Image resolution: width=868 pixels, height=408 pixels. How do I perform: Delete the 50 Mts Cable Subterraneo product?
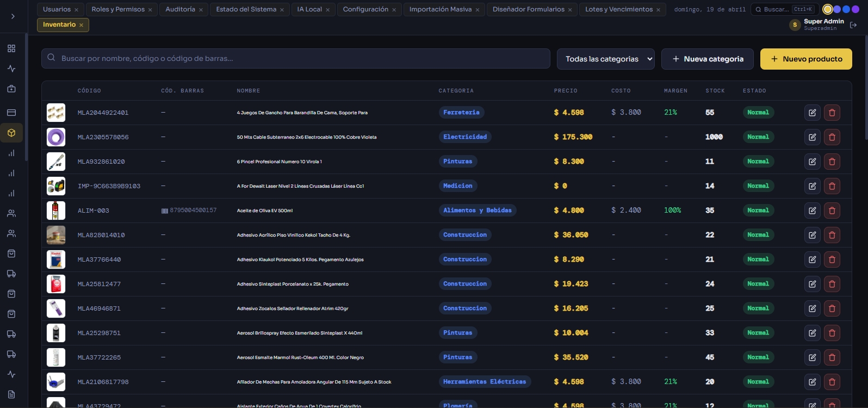coord(832,137)
